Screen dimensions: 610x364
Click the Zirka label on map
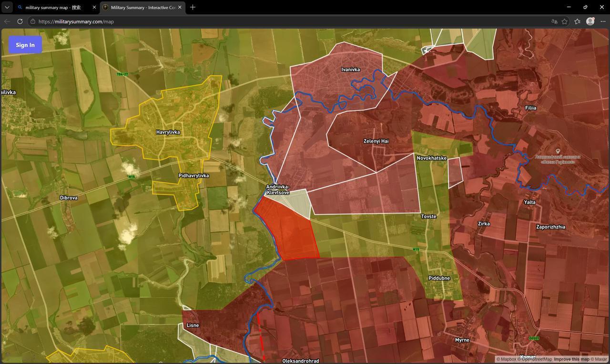coord(484,223)
